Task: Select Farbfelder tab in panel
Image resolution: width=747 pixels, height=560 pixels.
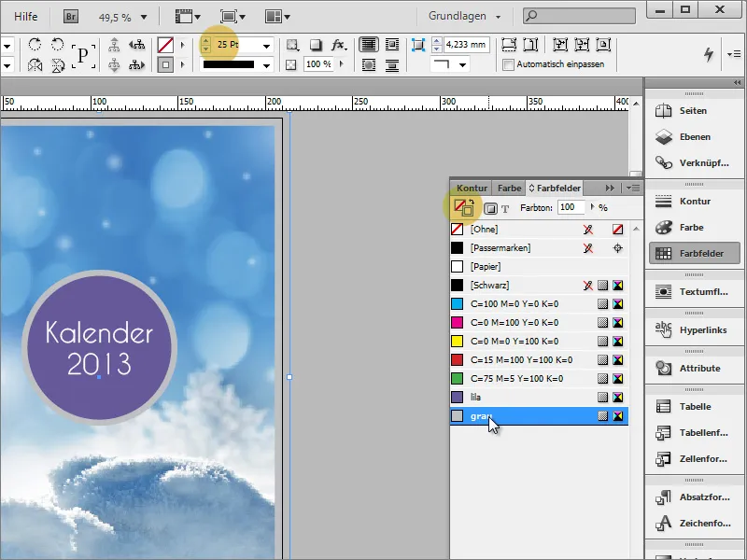Action: point(555,189)
